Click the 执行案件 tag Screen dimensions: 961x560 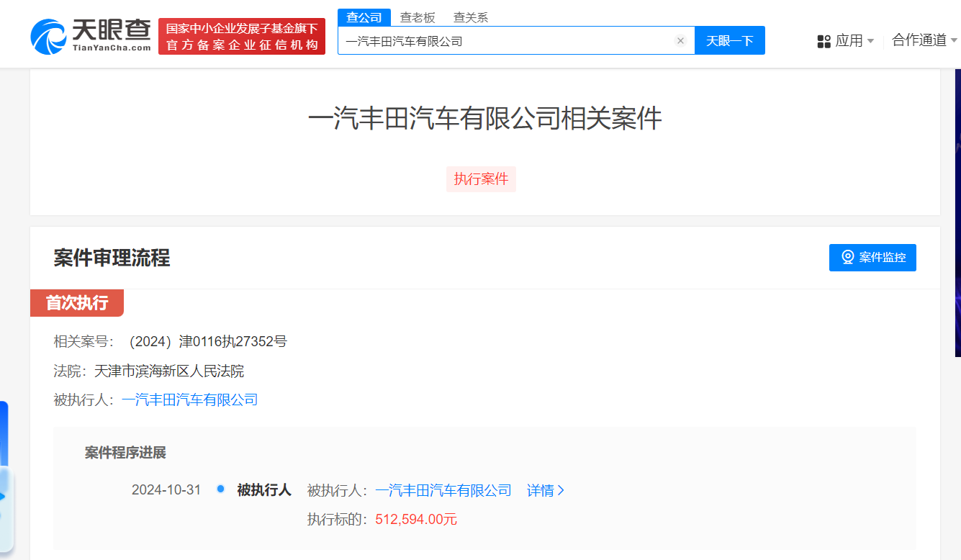point(481,179)
